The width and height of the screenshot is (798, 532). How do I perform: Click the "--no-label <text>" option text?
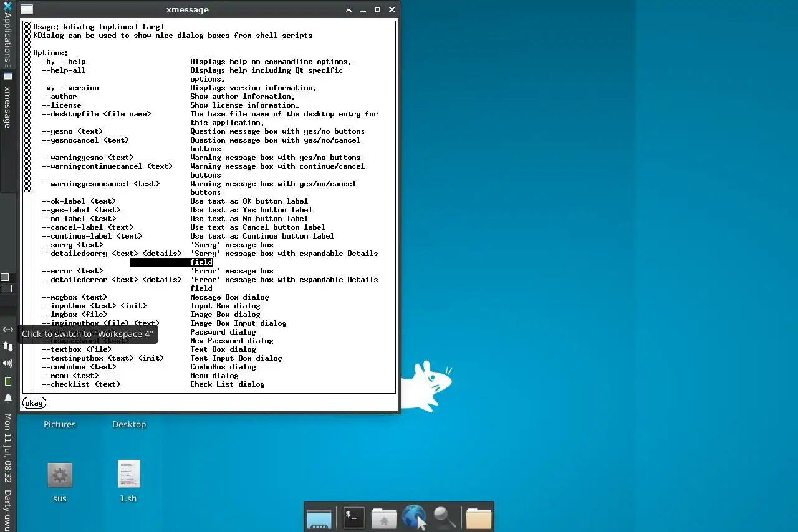pos(79,219)
